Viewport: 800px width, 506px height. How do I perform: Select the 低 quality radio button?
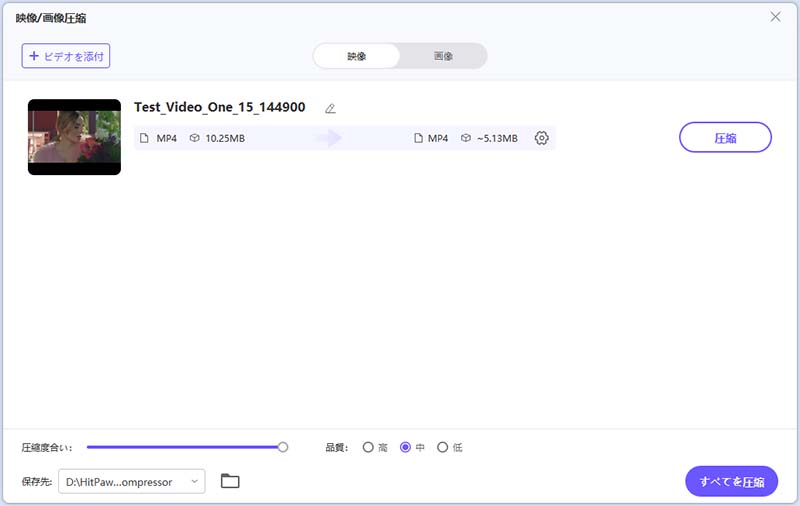pos(442,447)
